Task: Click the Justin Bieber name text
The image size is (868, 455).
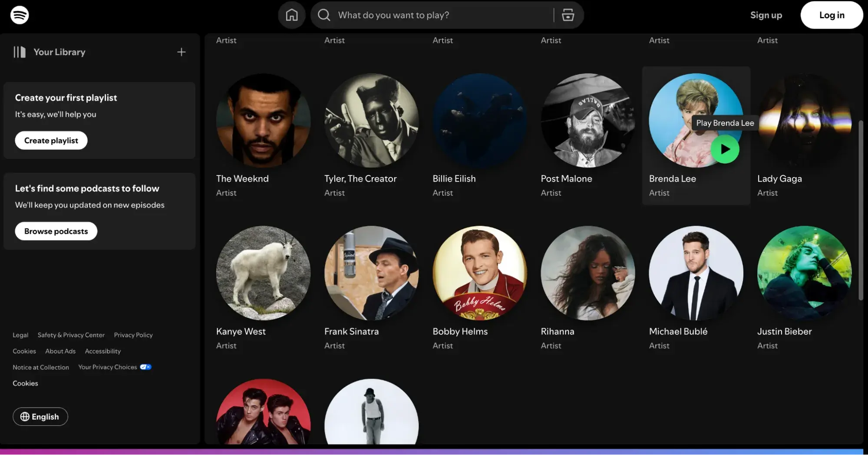Action: coord(784,332)
